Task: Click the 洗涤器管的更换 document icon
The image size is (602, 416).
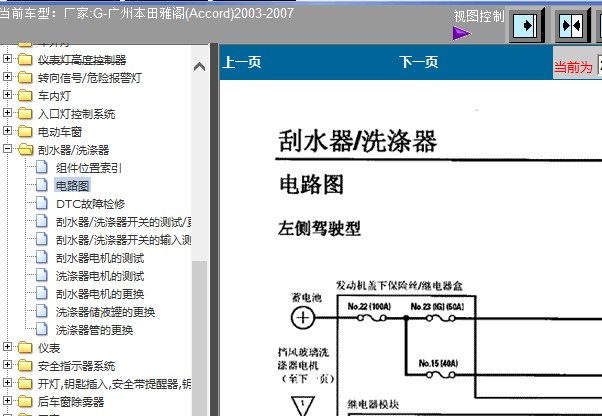Action: click(42, 329)
